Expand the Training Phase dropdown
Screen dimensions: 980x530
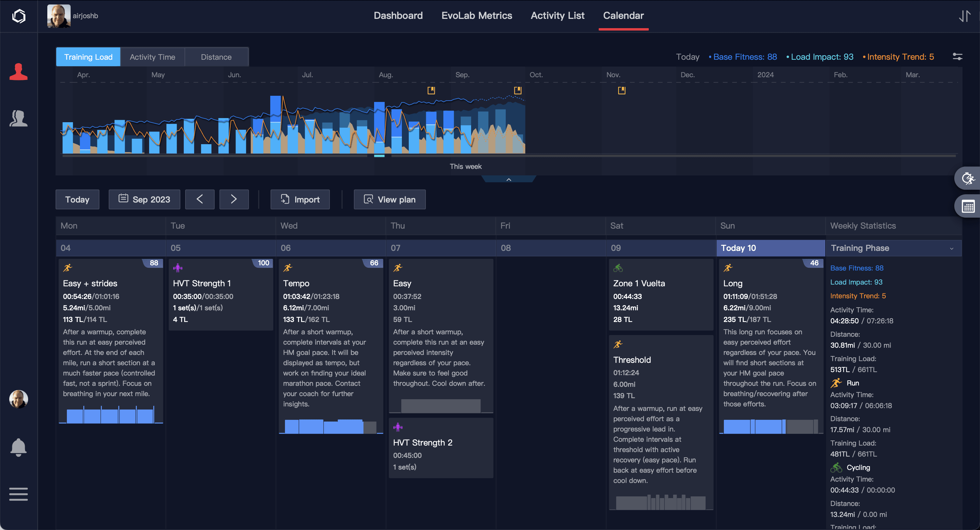pos(952,248)
